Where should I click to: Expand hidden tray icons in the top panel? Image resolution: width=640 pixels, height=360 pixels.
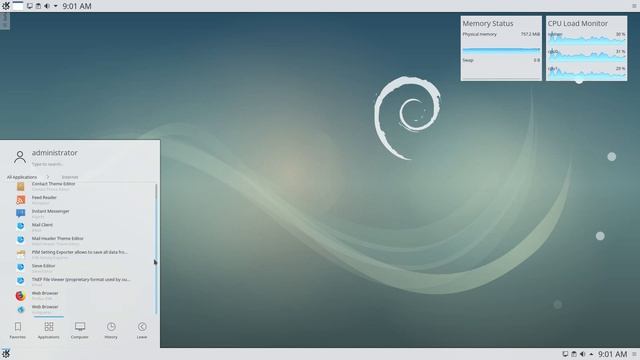click(56, 6)
